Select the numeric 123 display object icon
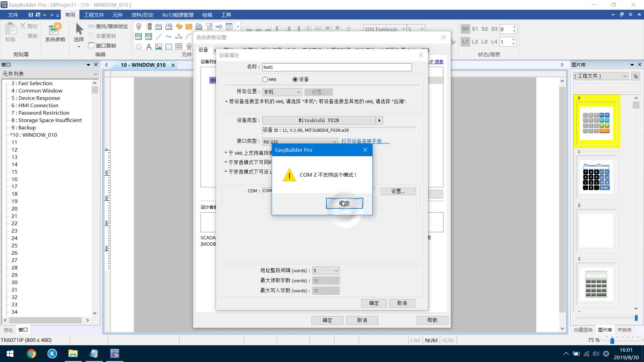Viewport: 644px width, 362px height. click(169, 26)
